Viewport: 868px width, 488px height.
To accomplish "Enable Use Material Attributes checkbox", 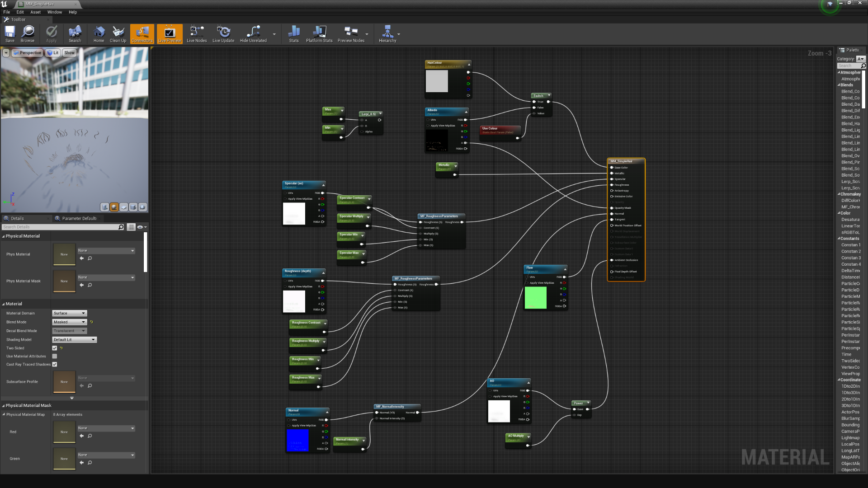I will coord(55,356).
